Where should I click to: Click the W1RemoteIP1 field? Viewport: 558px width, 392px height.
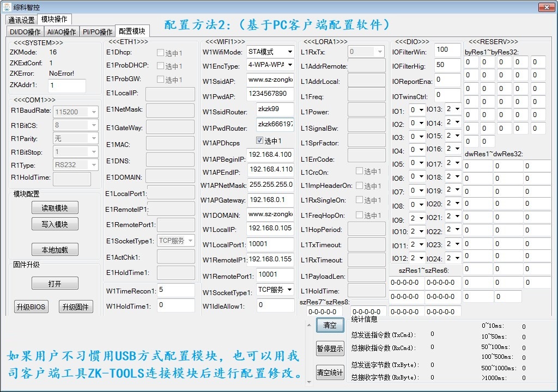click(x=270, y=259)
